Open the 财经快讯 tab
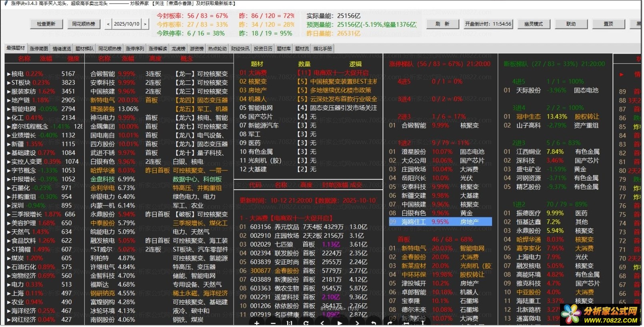644x327 pixels. (x=240, y=48)
